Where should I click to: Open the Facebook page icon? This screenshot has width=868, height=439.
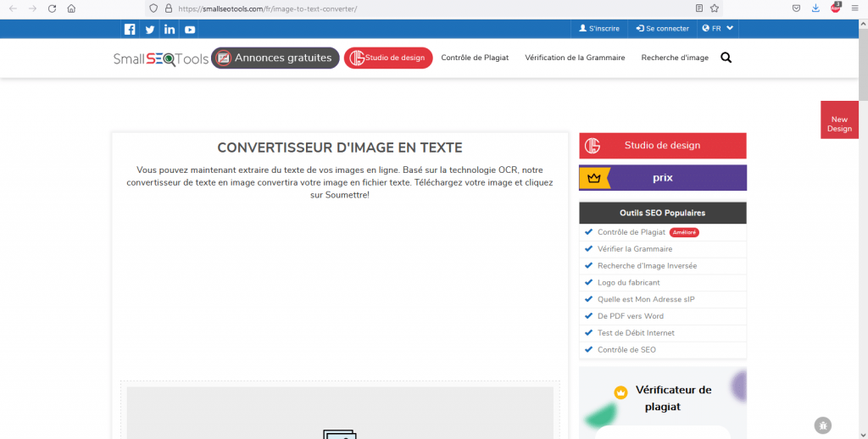point(130,29)
